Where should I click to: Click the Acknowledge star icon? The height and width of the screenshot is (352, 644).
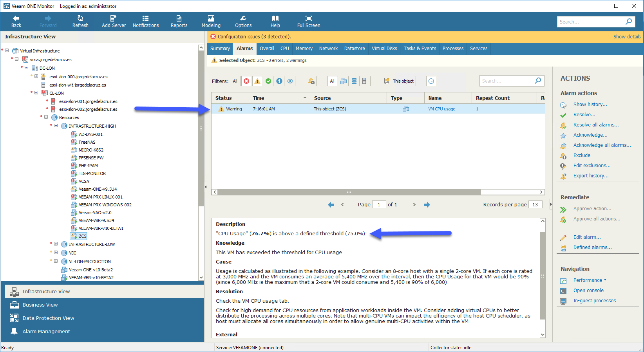coord(563,135)
